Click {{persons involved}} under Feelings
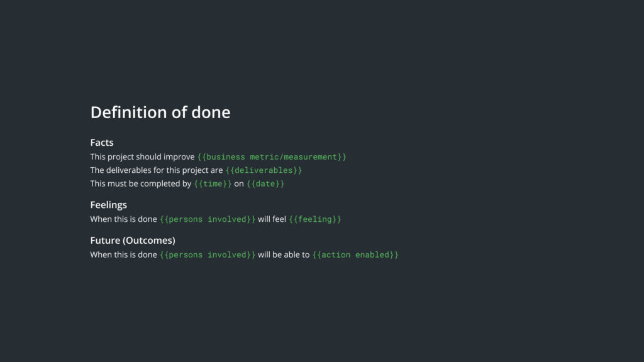This screenshot has width=644, height=362. click(208, 219)
